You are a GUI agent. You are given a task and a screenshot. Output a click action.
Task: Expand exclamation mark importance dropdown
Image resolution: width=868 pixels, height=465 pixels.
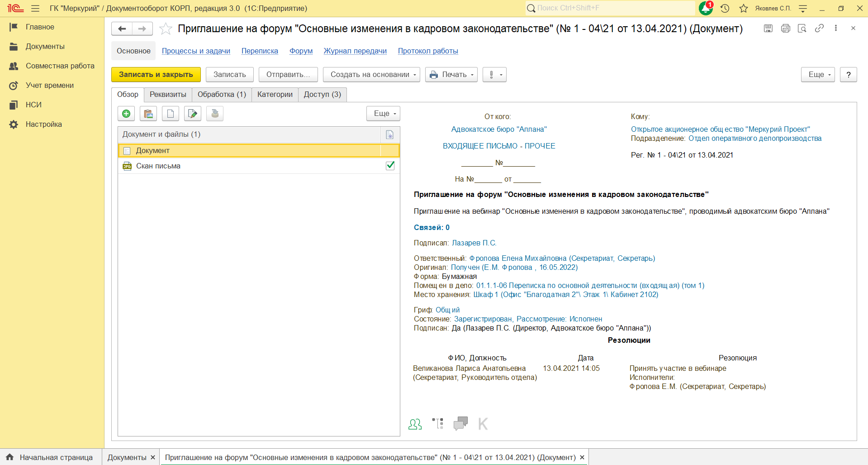(494, 75)
